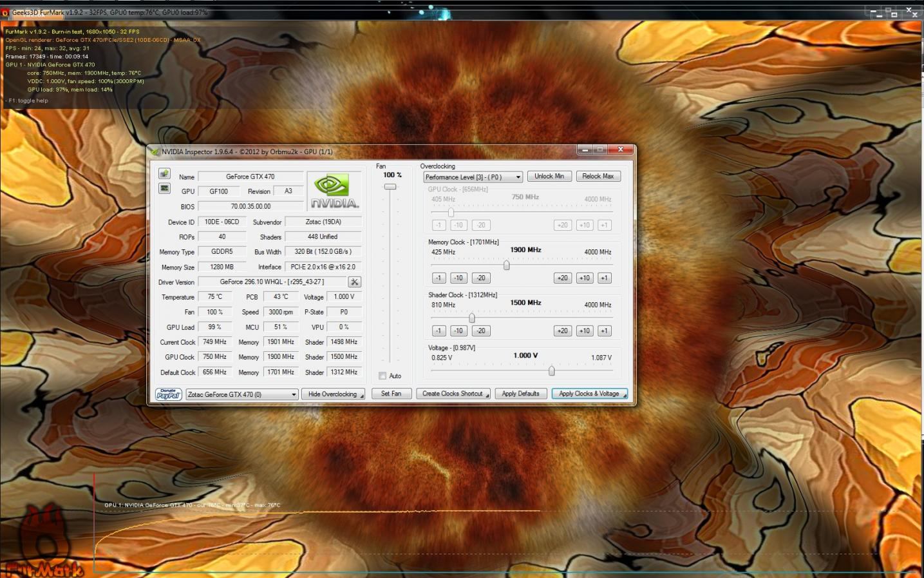Screen dimensions: 924x578
Task: Click Memory Type value GDDR5
Action: click(x=222, y=251)
